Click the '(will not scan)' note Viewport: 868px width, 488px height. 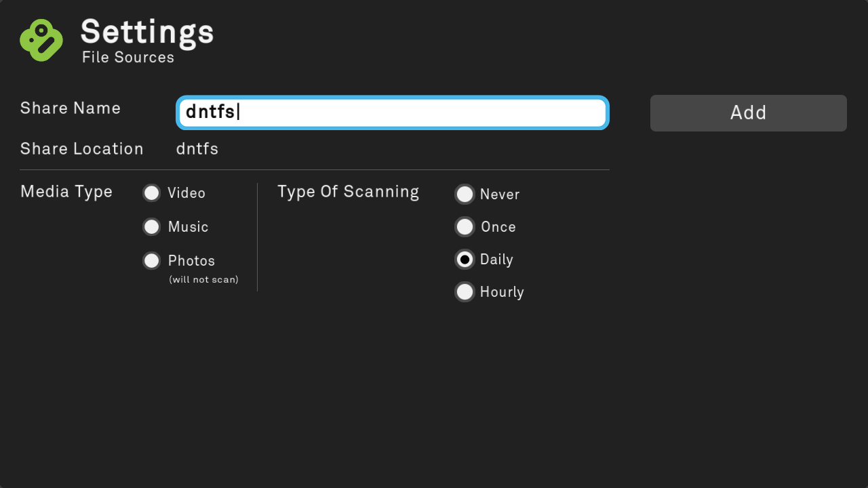tap(204, 280)
